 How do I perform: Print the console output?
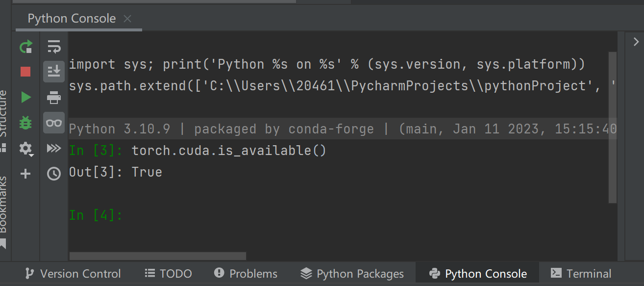(53, 97)
